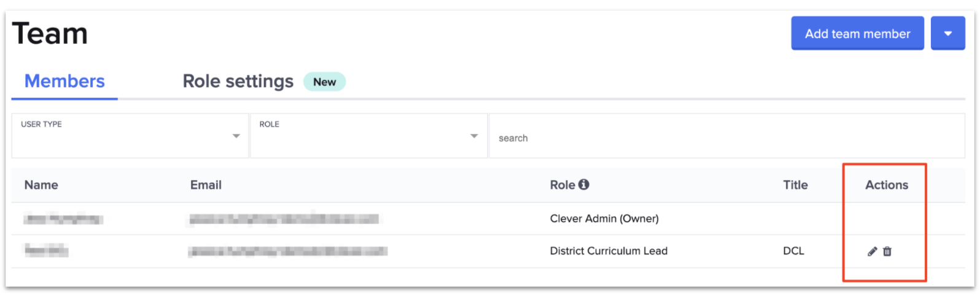Screen dimensions: 980x300
Task: Click the Email column header
Action: [206, 185]
